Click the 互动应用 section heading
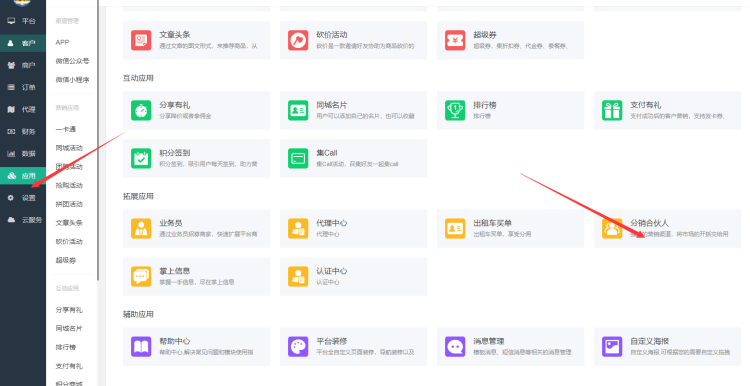 coord(138,78)
